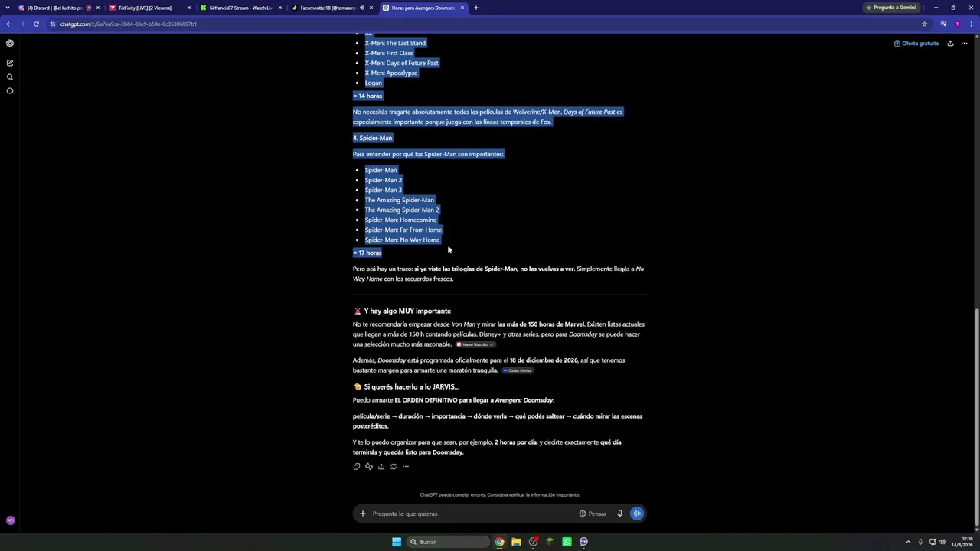The width and height of the screenshot is (980, 551).
Task: Reload the page in the browser toolbar
Action: coord(36,24)
